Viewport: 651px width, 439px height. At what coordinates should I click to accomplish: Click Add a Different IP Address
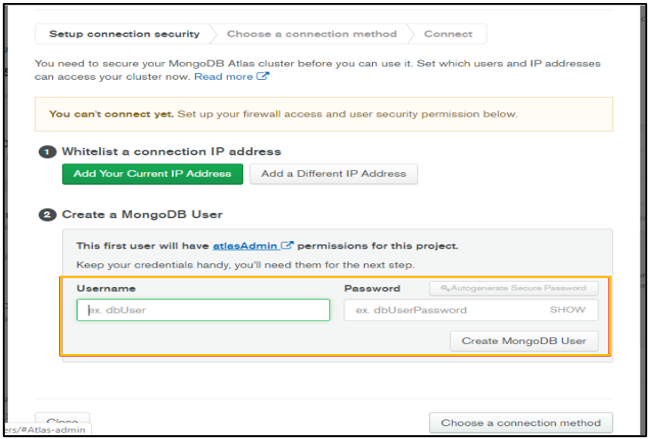coord(333,173)
